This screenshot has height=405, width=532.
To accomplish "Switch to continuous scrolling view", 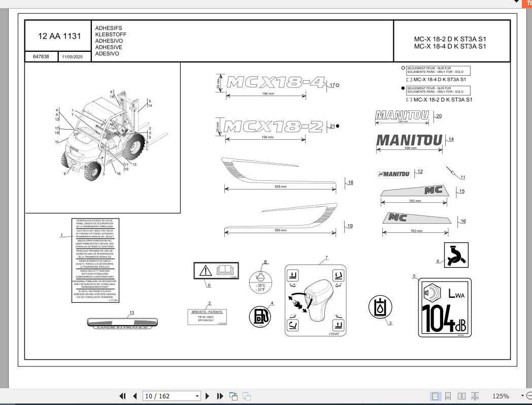I will click(x=448, y=396).
